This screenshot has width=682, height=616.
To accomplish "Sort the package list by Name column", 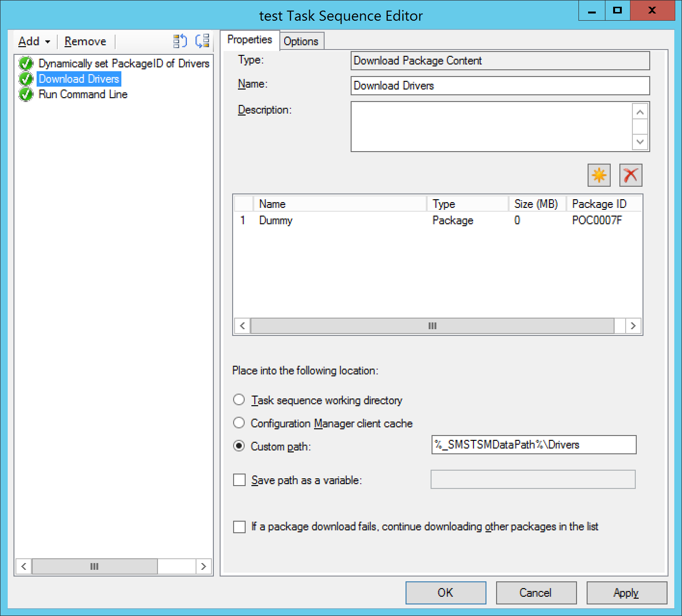I will [340, 204].
